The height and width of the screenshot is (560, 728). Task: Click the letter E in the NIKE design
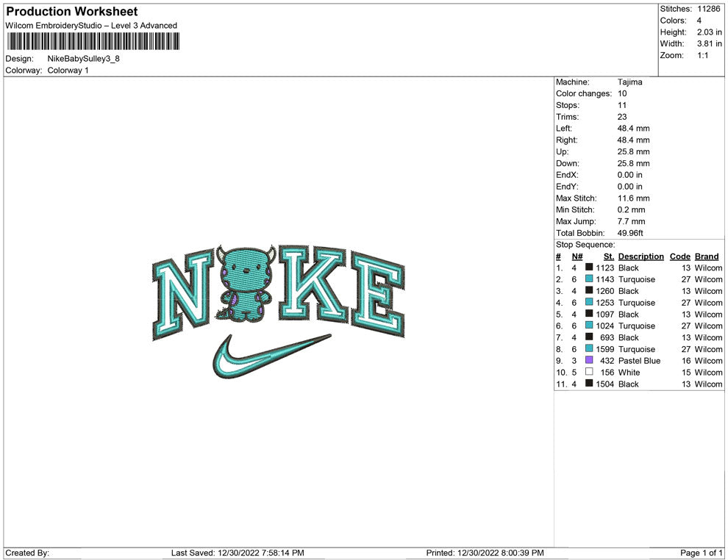[377, 295]
